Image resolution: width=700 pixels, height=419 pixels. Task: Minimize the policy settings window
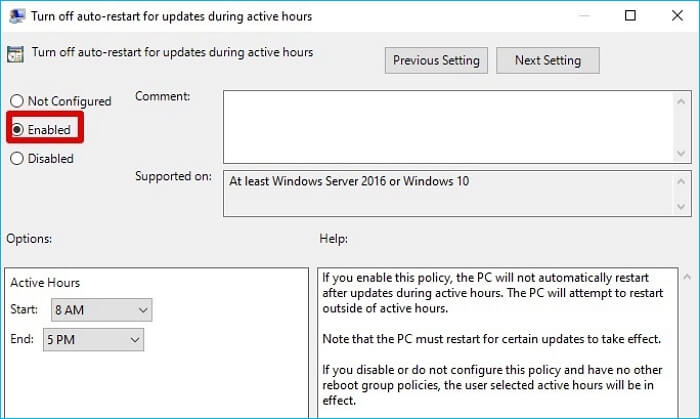pyautogui.click(x=584, y=16)
